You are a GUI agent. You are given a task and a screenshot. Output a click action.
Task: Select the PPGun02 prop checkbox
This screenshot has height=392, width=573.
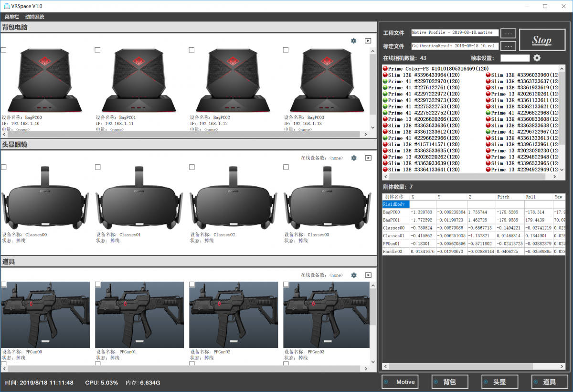point(192,285)
